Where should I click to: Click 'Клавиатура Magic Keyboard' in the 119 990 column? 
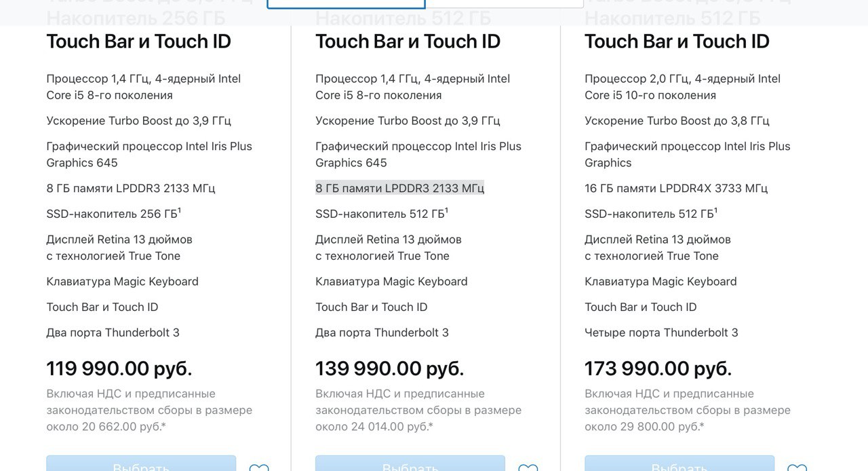122,282
